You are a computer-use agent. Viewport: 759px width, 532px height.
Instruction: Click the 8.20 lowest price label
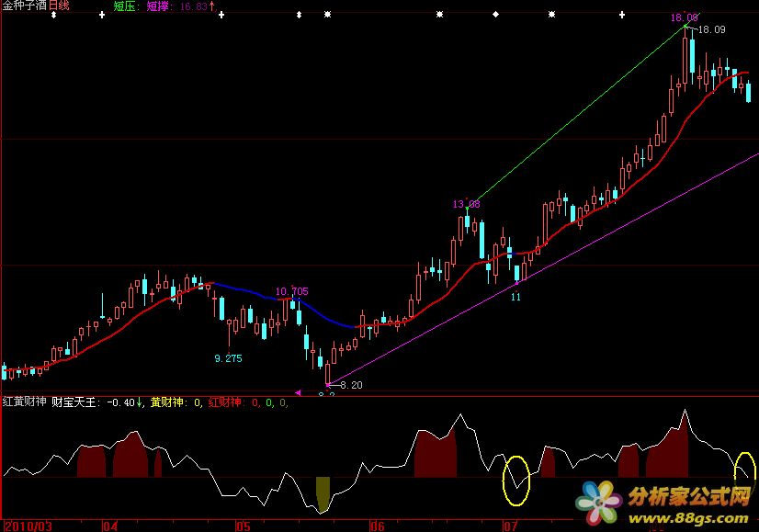click(351, 385)
